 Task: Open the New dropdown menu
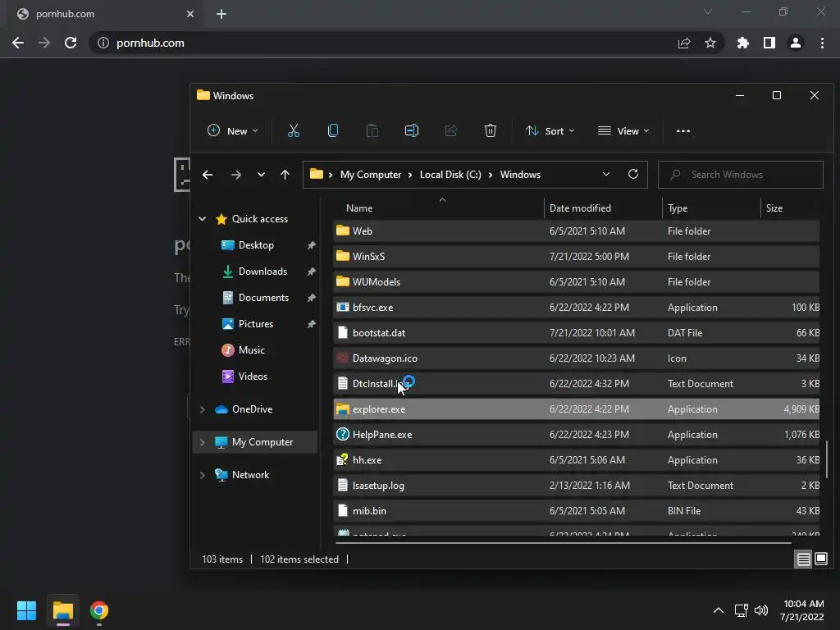point(232,130)
